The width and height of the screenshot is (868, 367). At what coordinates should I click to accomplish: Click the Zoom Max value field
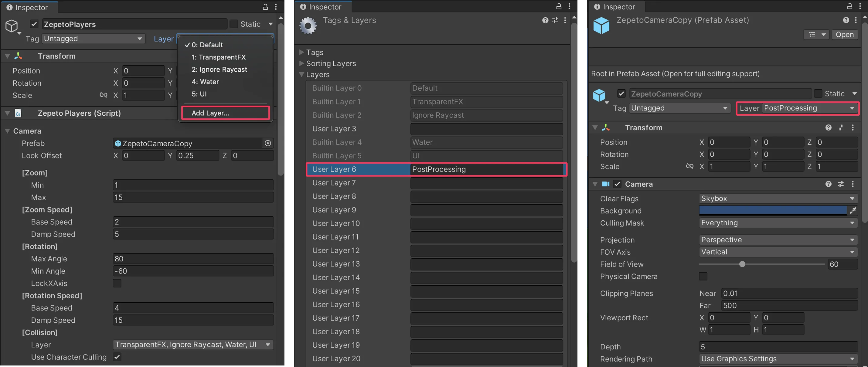tap(193, 197)
